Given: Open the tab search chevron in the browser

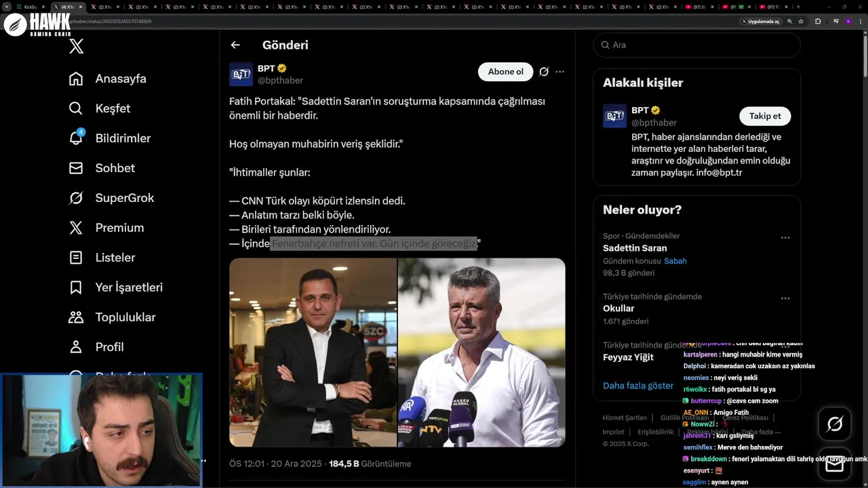Looking at the screenshot, I should coord(7,7).
